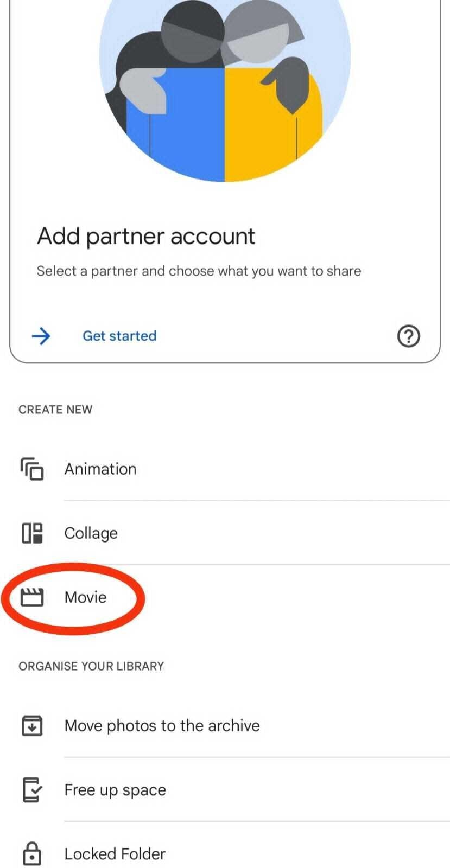Open Free up space option

[115, 790]
